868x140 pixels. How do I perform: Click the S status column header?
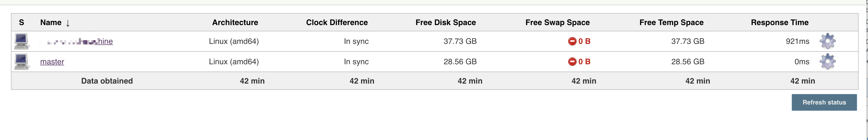point(22,23)
